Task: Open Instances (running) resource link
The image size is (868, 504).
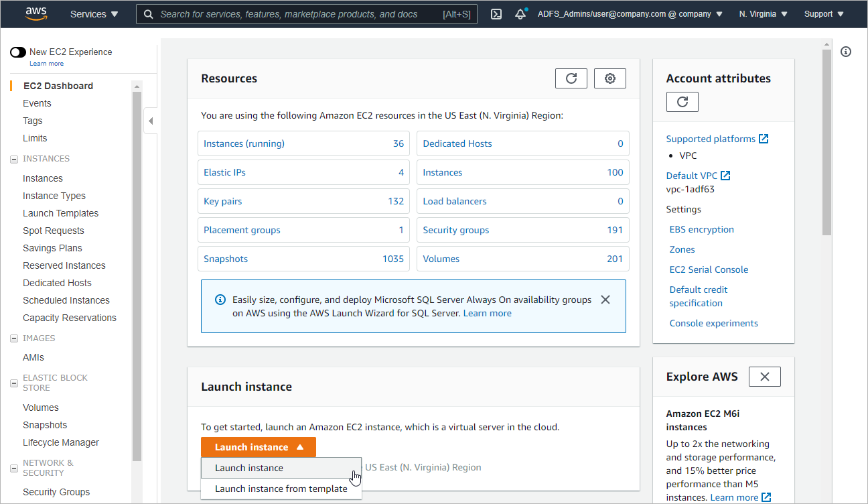Action: (x=244, y=143)
